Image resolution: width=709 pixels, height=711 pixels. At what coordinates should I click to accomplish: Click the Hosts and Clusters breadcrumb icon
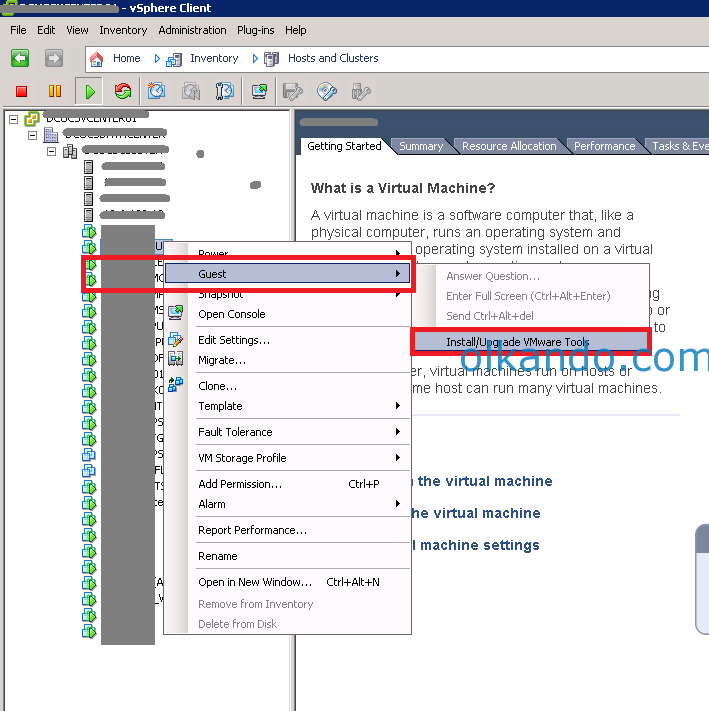(271, 59)
